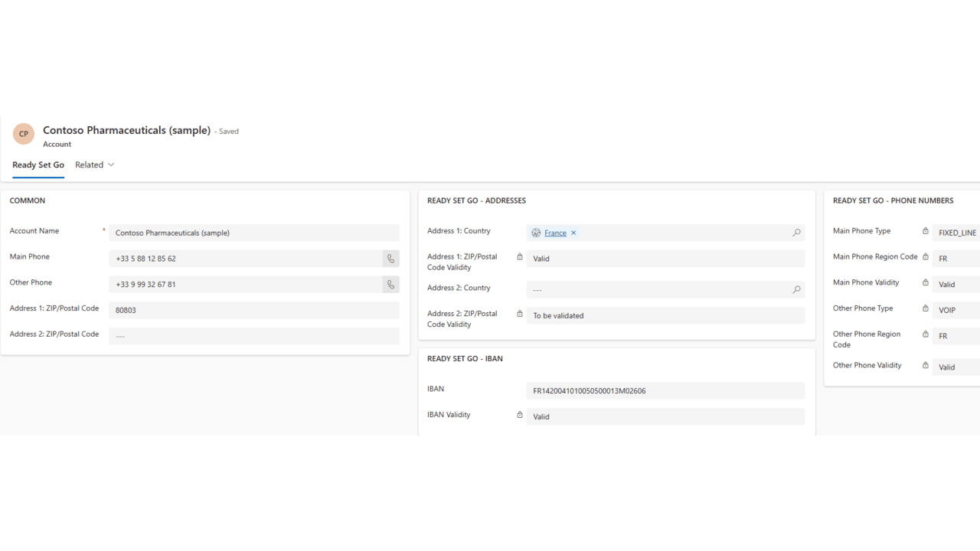The height and width of the screenshot is (551, 980).
Task: Click the call icon beside Other Phone
Action: pyautogui.click(x=390, y=285)
